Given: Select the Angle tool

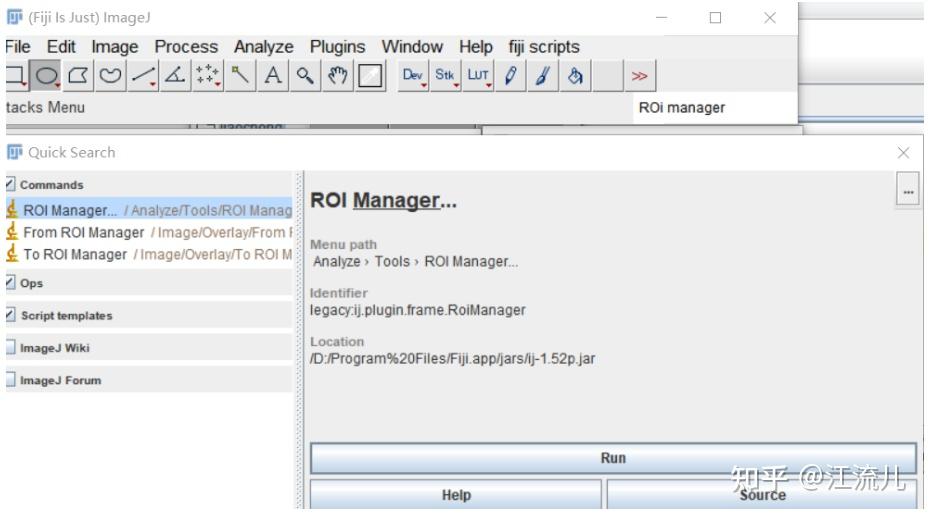Looking at the screenshot, I should (x=175, y=76).
